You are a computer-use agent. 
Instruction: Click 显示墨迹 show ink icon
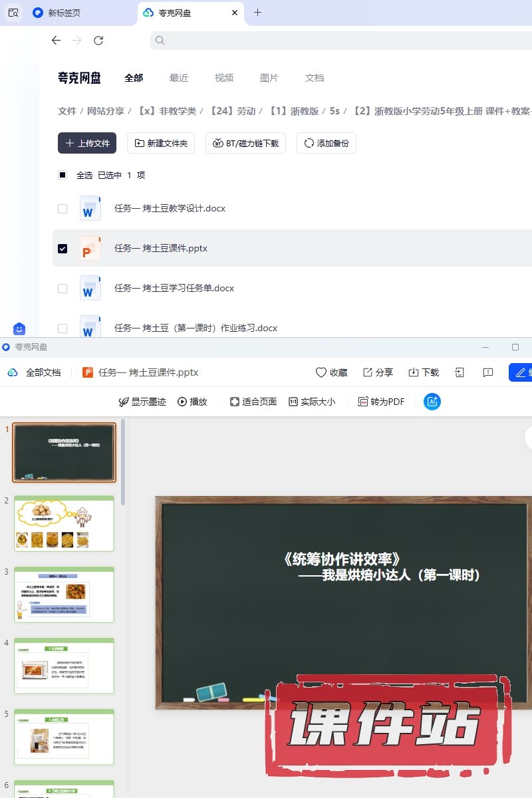point(123,402)
